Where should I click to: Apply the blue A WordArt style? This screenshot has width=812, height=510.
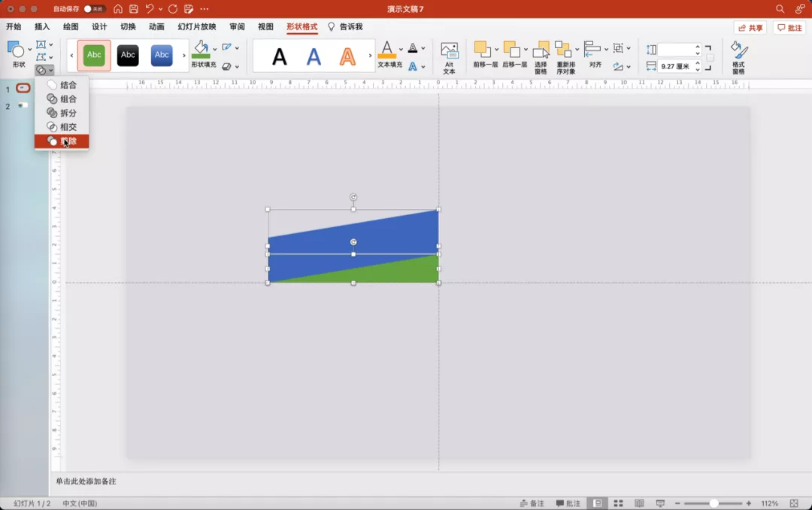click(314, 56)
